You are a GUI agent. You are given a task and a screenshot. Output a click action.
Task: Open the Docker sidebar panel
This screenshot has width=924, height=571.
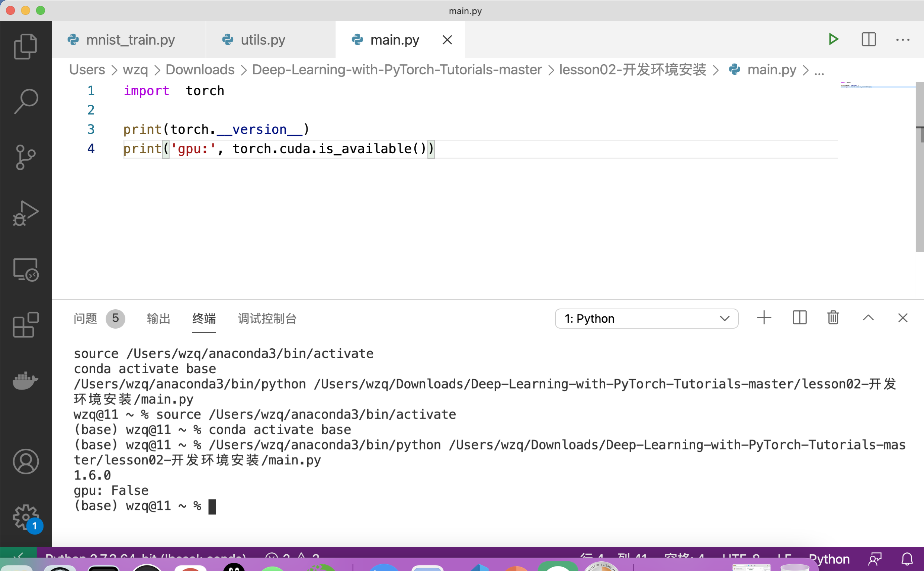tap(26, 380)
